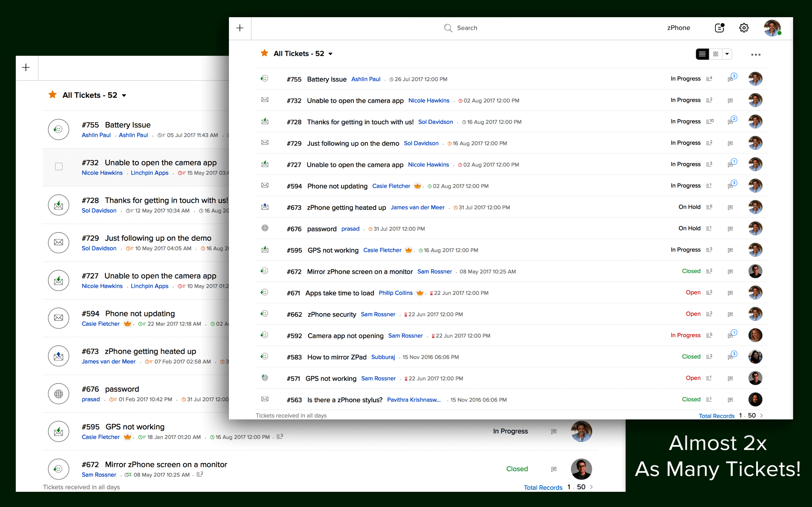Switch to the compact list view toggle

(702, 54)
